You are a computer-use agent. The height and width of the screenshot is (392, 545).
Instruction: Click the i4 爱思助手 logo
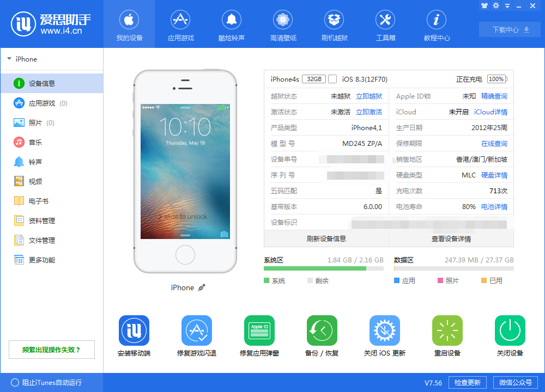[x=51, y=23]
